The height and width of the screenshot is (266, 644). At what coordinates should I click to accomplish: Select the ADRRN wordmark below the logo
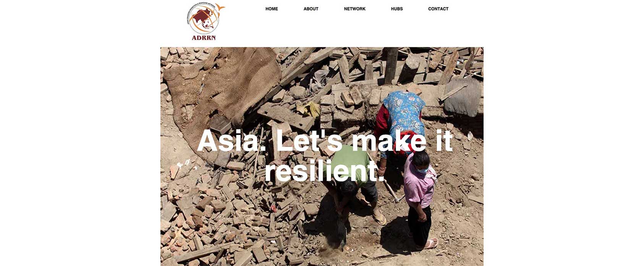(x=204, y=38)
